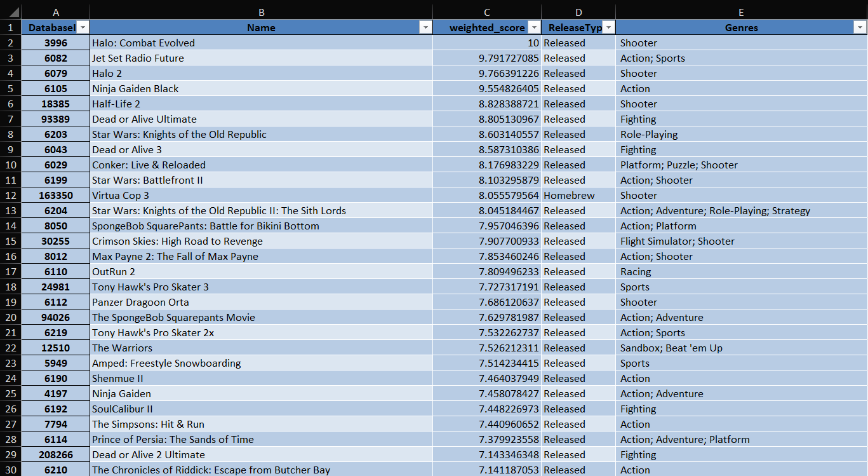Open the Genres column filter dropdown

tap(860, 27)
